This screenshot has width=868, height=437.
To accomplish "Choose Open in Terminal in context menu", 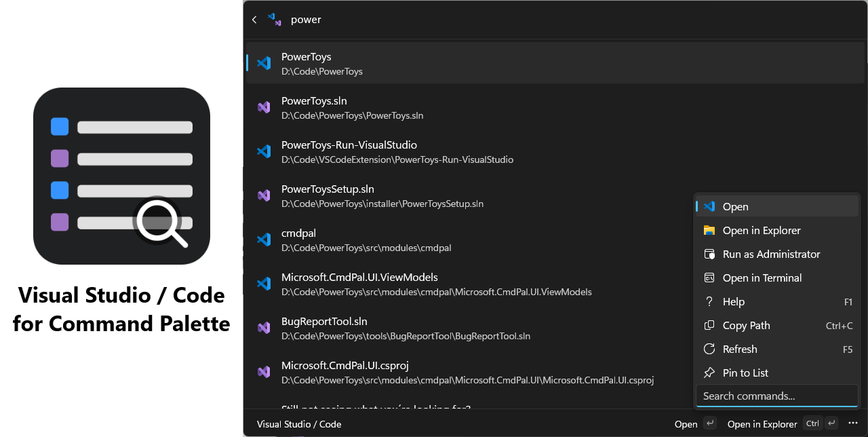I will click(777, 278).
